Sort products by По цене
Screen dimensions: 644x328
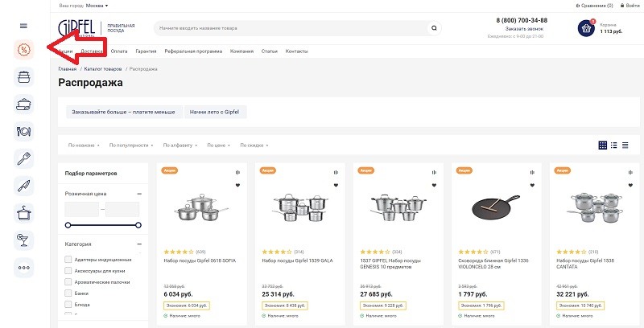[217, 146]
